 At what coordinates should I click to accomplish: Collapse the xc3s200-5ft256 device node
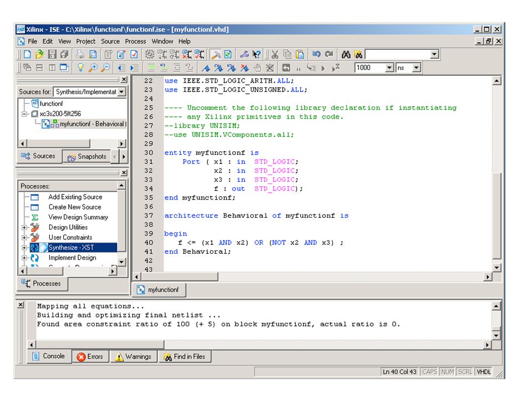24,114
